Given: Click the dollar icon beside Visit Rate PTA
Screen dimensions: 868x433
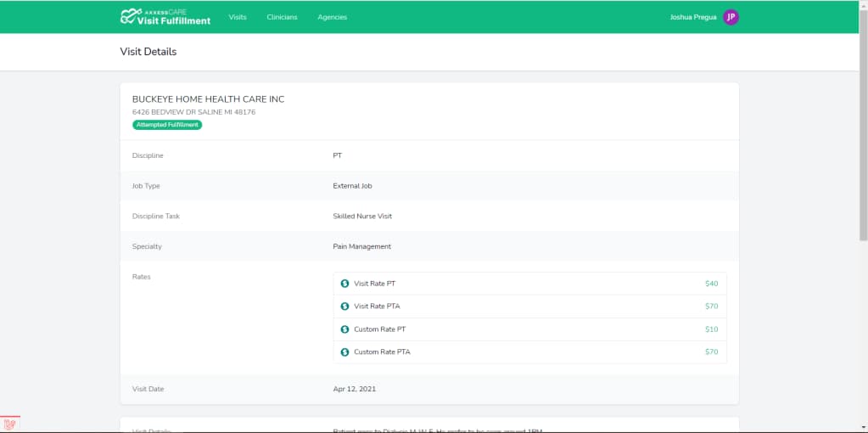Looking at the screenshot, I should [344, 306].
